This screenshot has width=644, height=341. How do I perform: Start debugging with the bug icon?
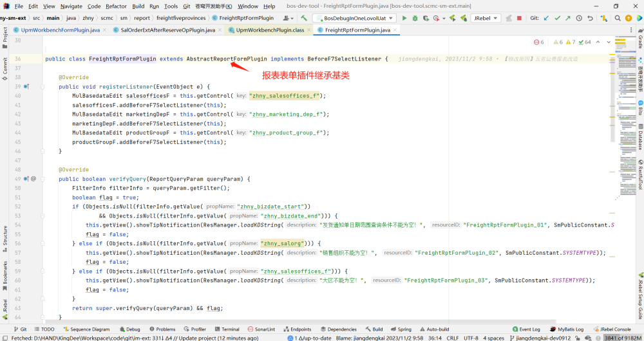415,18
